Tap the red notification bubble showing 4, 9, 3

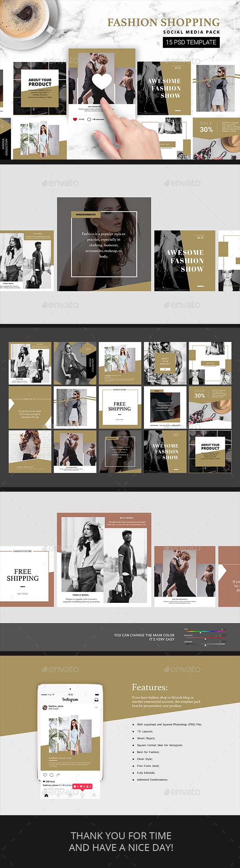coord(82,786)
